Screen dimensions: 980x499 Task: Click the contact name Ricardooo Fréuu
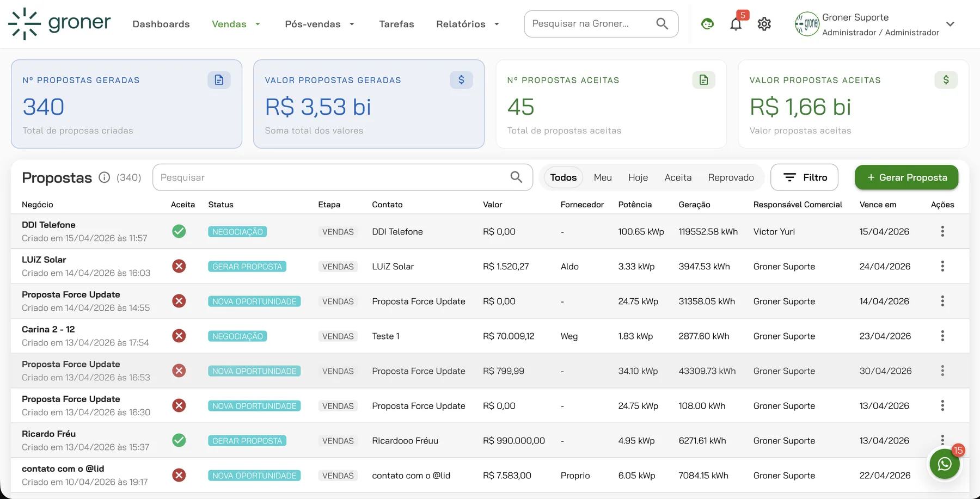pyautogui.click(x=405, y=441)
